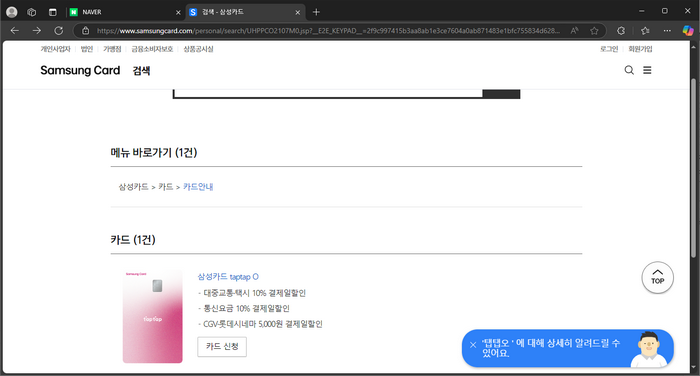Start Read aloud from address bar
The width and height of the screenshot is (700, 376).
pyautogui.click(x=575, y=30)
